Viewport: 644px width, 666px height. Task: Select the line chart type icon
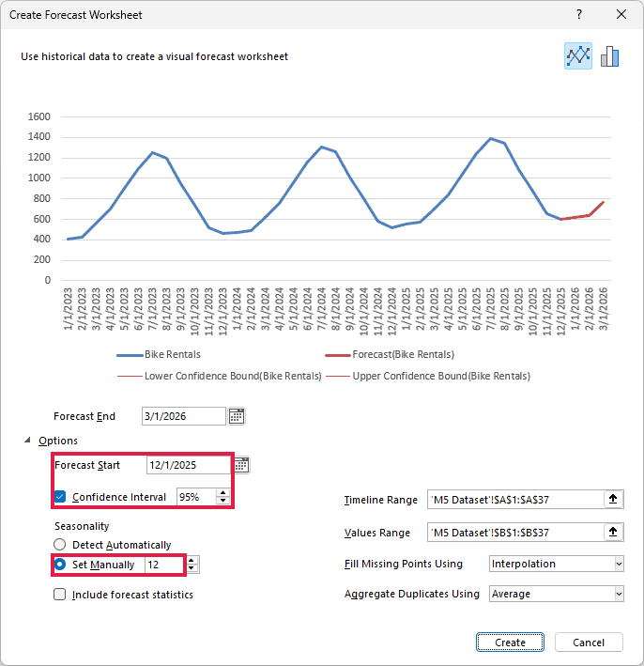pyautogui.click(x=577, y=55)
